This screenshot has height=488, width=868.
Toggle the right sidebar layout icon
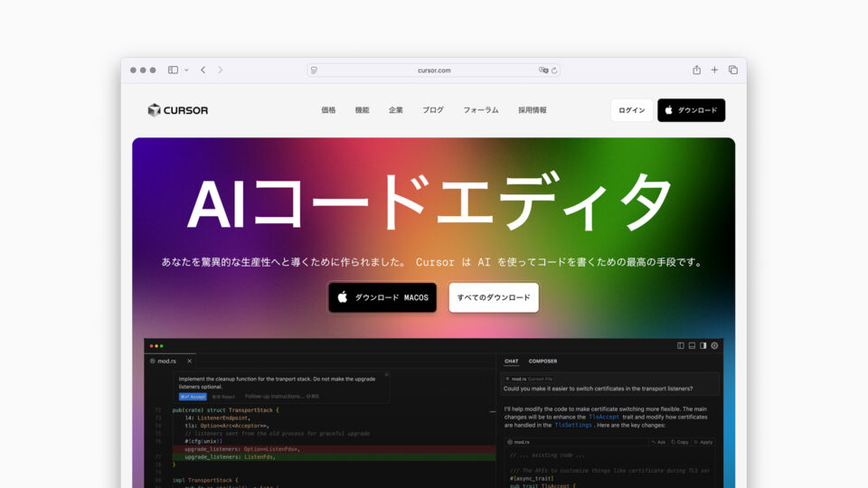coord(703,345)
